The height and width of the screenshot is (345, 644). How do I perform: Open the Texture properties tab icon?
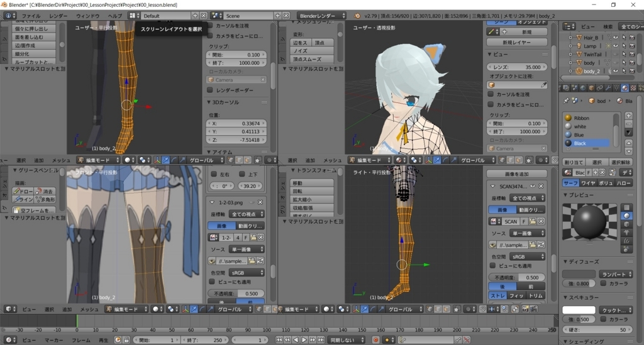click(633, 88)
